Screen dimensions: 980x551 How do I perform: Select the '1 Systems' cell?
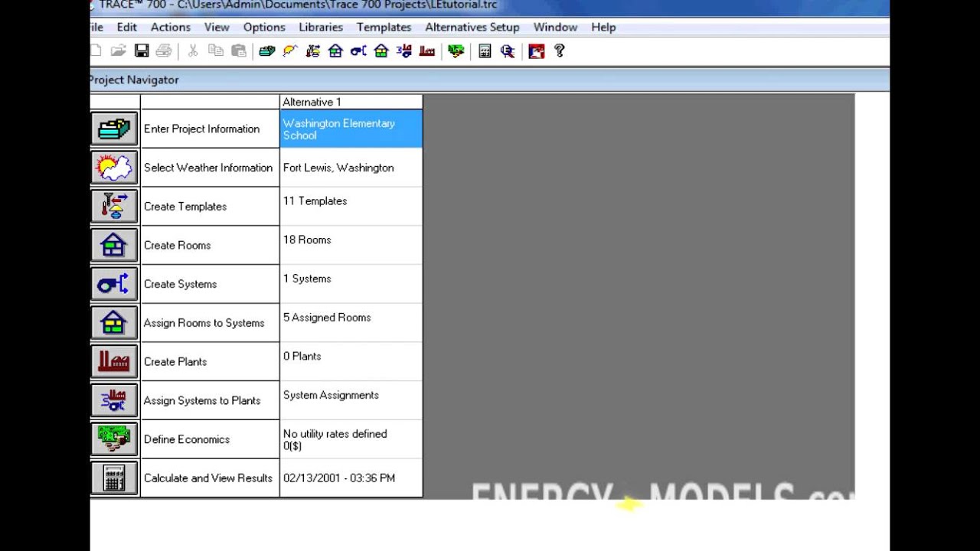tap(351, 284)
